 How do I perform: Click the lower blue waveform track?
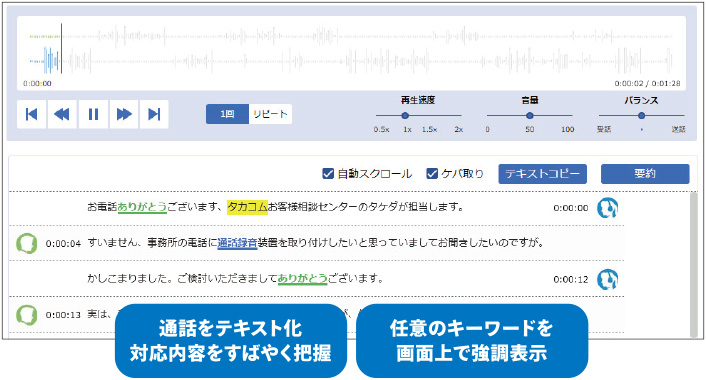[351, 61]
